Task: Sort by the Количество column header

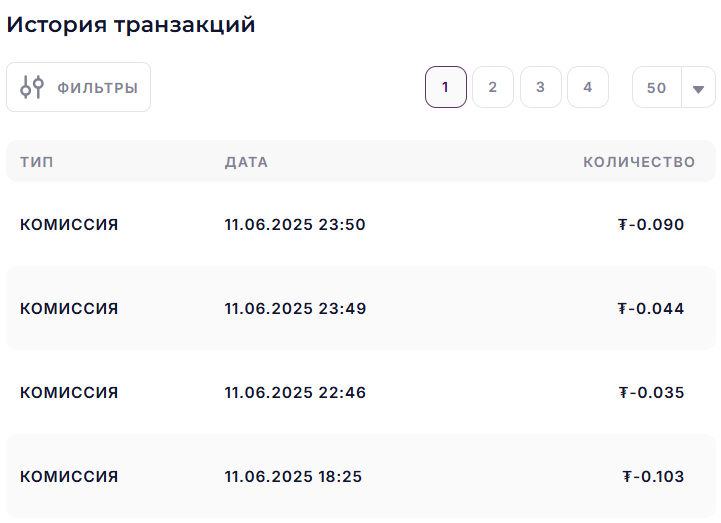Action: 639,162
